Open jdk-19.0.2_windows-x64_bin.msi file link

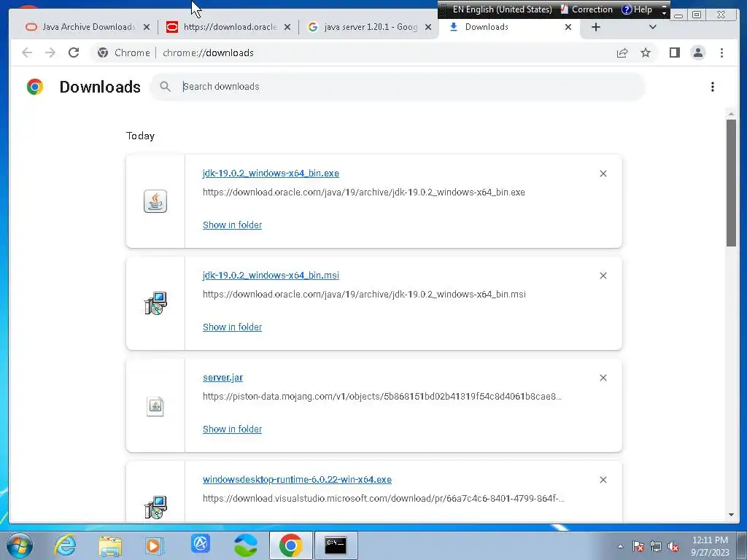coord(271,275)
